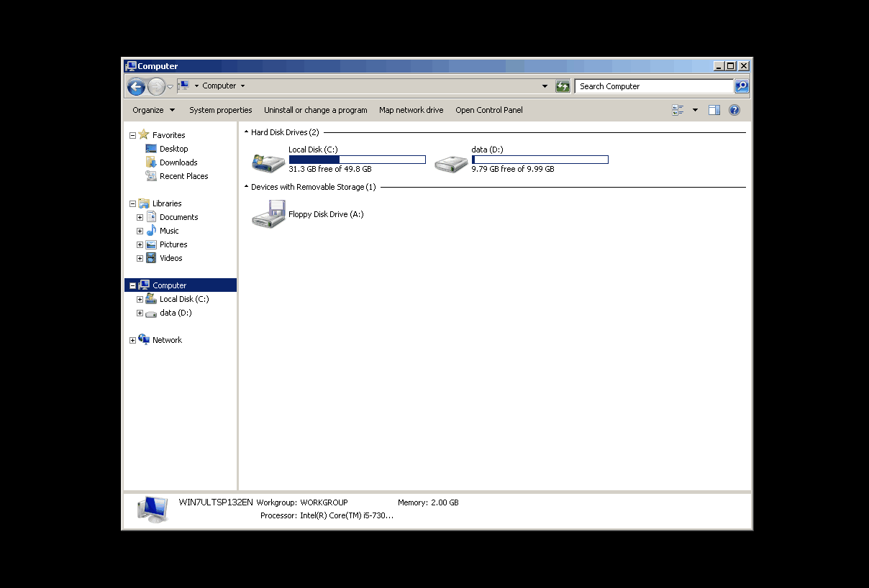Screen dimensions: 869x588
Task: Select the Videos library
Action: click(x=171, y=258)
